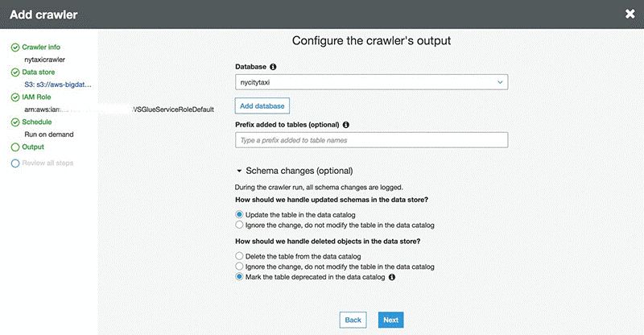644x335 pixels.
Task: Click info icon beside Prefix added to tables
Action: 346,125
